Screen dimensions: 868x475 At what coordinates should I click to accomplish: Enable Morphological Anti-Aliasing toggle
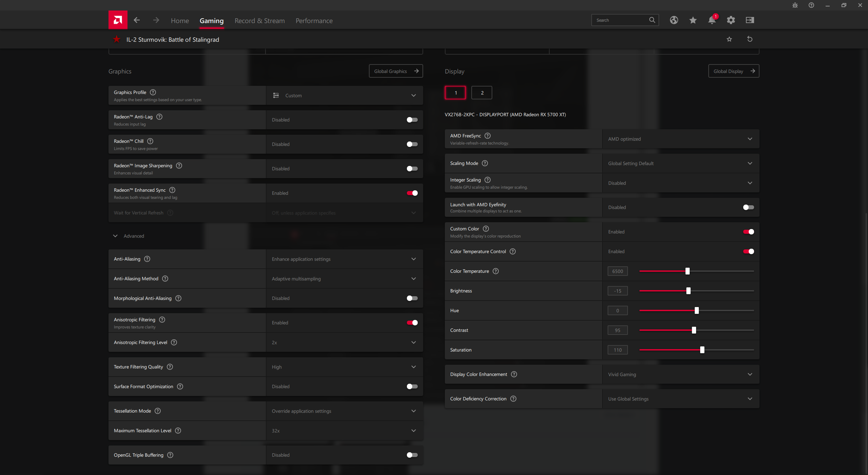[412, 298]
